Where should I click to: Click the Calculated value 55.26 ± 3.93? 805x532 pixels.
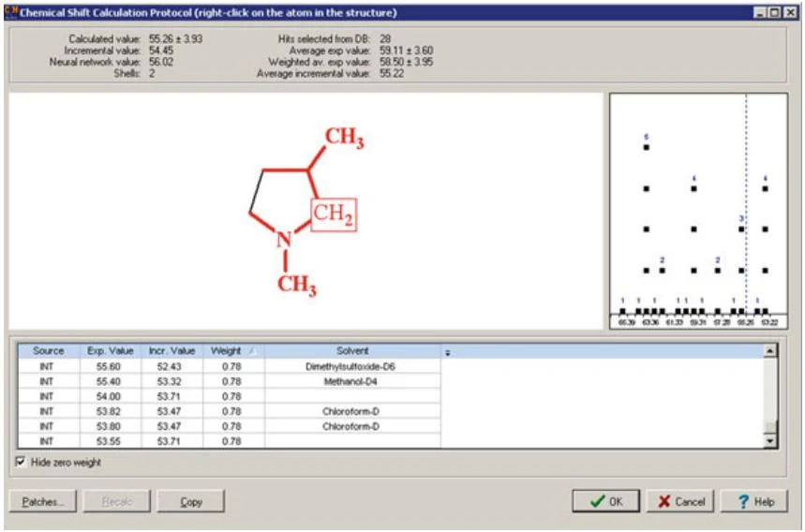175,39
